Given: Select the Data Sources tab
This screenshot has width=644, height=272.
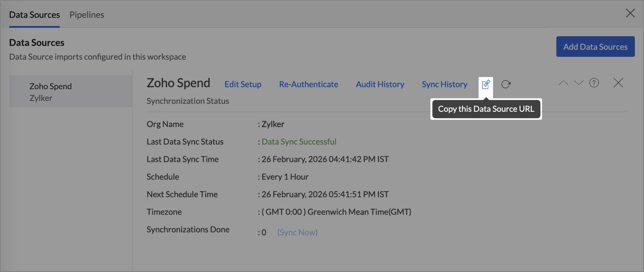Looking at the screenshot, I should (35, 15).
